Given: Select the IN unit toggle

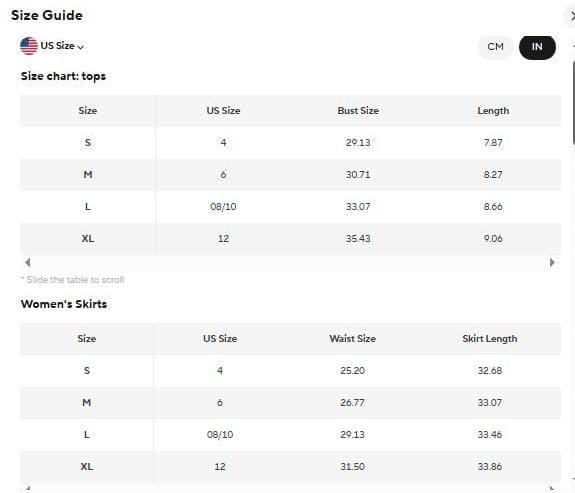Looking at the screenshot, I should click(x=537, y=47).
